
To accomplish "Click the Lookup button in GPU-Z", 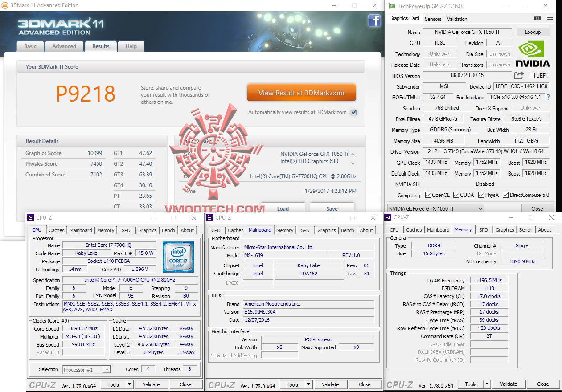I will [533, 32].
